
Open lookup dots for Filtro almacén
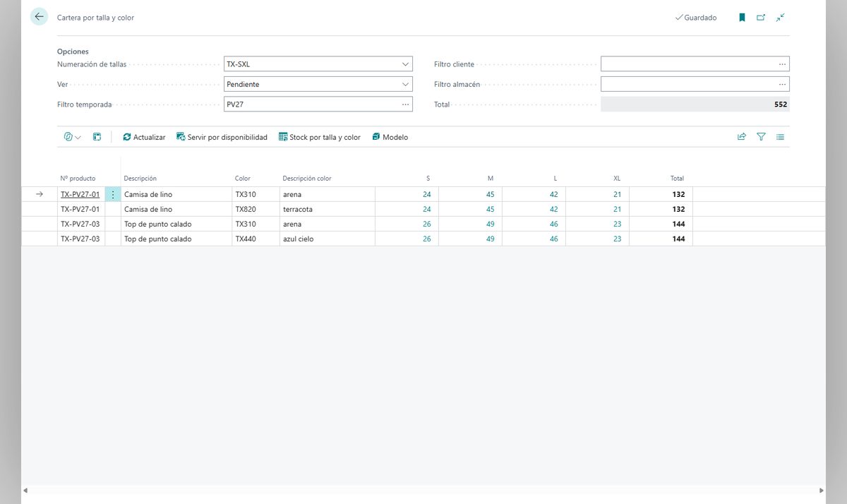click(x=782, y=84)
